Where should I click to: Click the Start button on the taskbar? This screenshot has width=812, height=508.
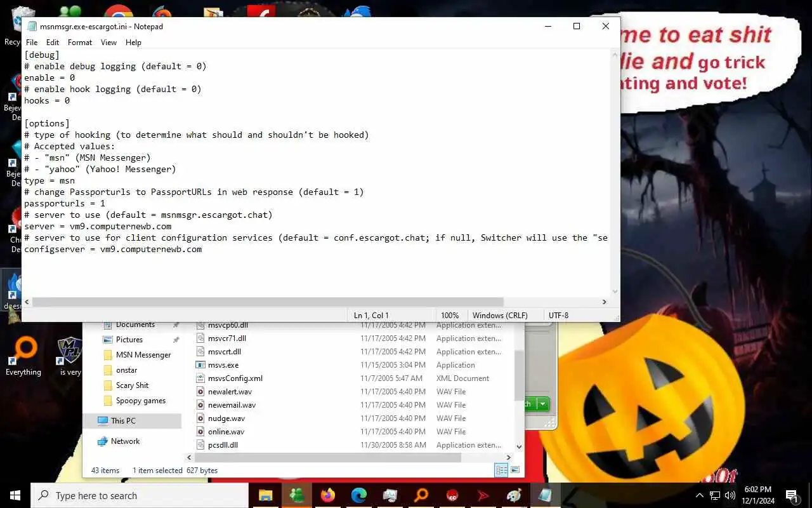click(x=15, y=495)
